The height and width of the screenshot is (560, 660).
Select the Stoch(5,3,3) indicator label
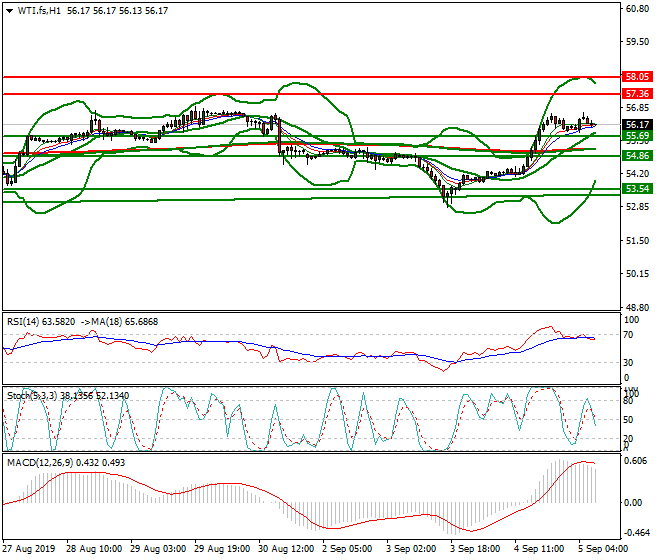[x=33, y=395]
